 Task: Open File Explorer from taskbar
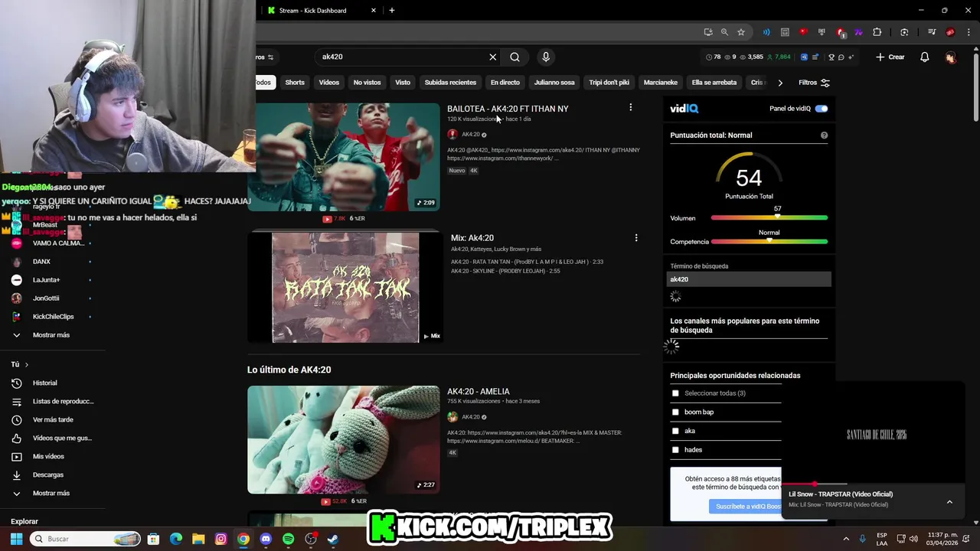click(198, 539)
